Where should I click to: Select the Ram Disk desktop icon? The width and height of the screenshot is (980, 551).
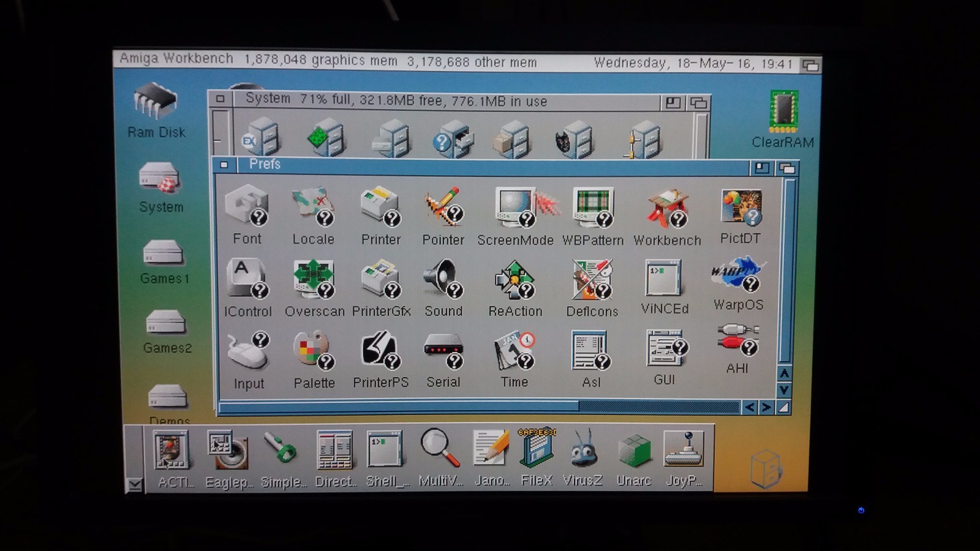[156, 101]
